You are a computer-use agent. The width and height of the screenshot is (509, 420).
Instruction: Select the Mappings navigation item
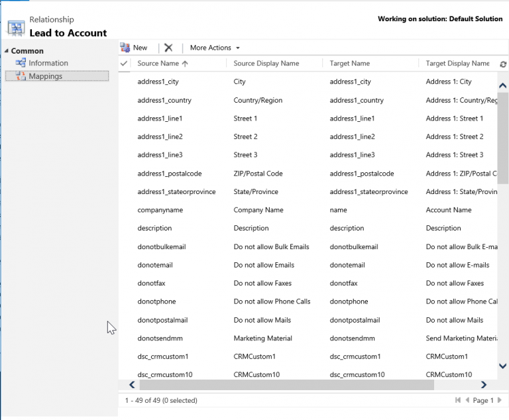tap(45, 76)
